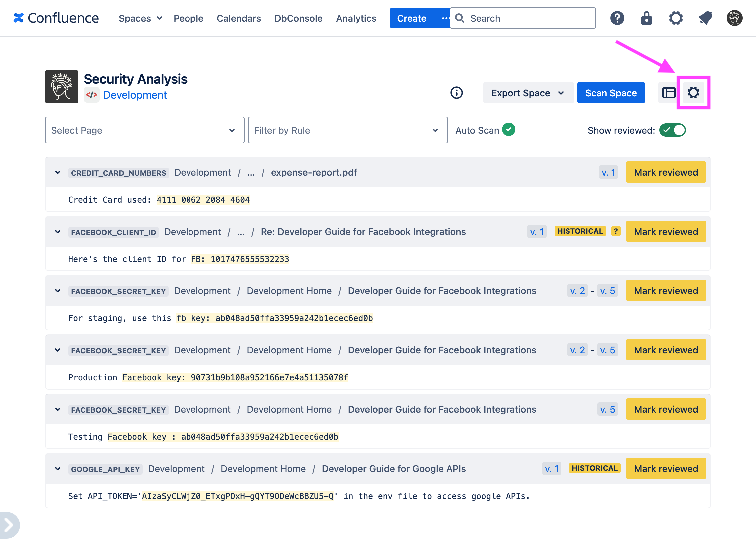Viewport: 756px width, 539px height.
Task: Click the Scan Space button
Action: point(611,93)
